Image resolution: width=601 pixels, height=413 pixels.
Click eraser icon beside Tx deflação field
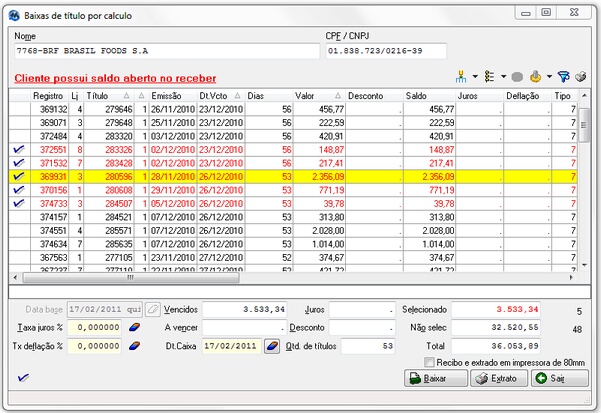coord(135,346)
